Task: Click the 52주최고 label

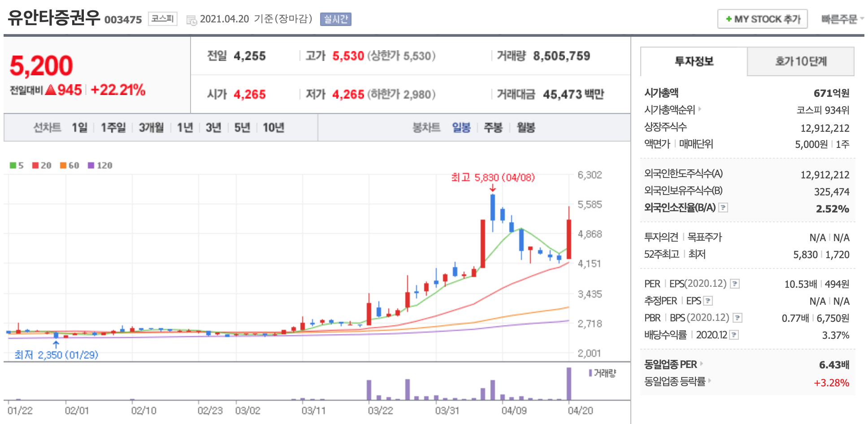Action: pos(662,254)
